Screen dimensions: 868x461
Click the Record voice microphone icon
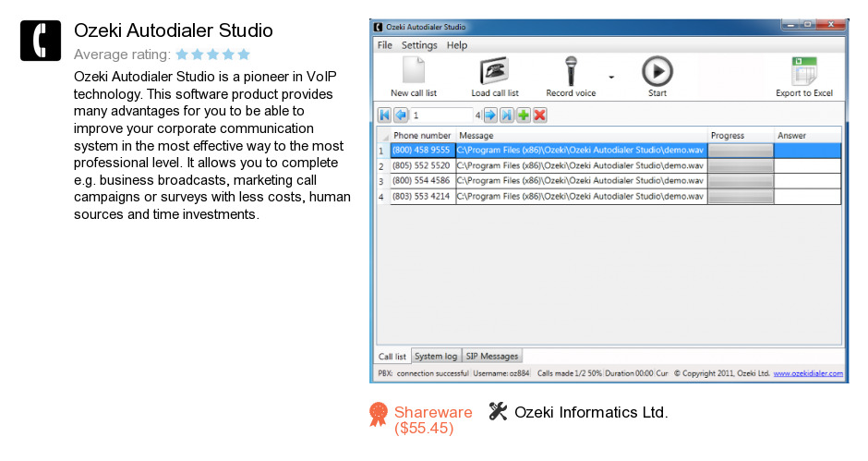(571, 71)
